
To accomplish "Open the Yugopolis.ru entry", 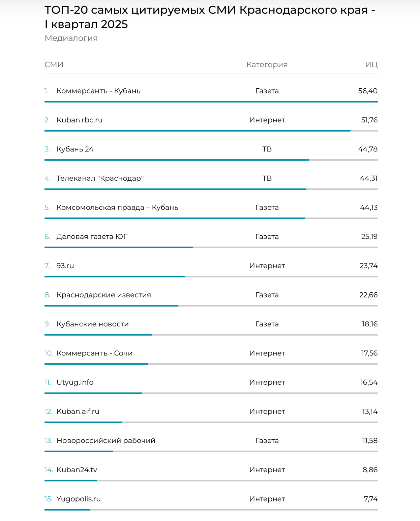I will pos(79,499).
